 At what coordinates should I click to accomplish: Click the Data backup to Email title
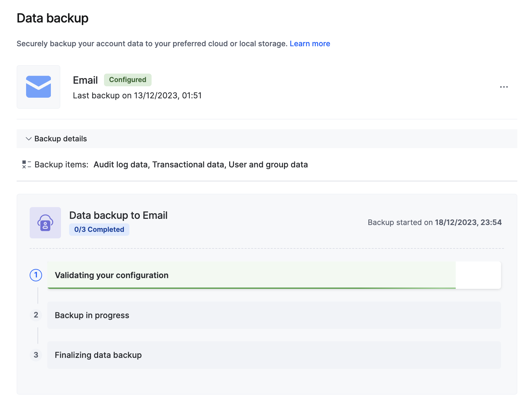tap(118, 215)
